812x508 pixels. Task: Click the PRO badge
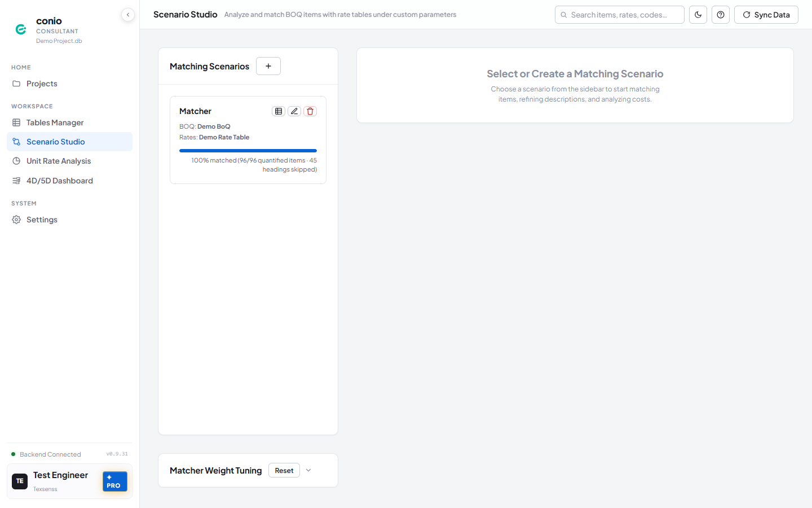115,481
